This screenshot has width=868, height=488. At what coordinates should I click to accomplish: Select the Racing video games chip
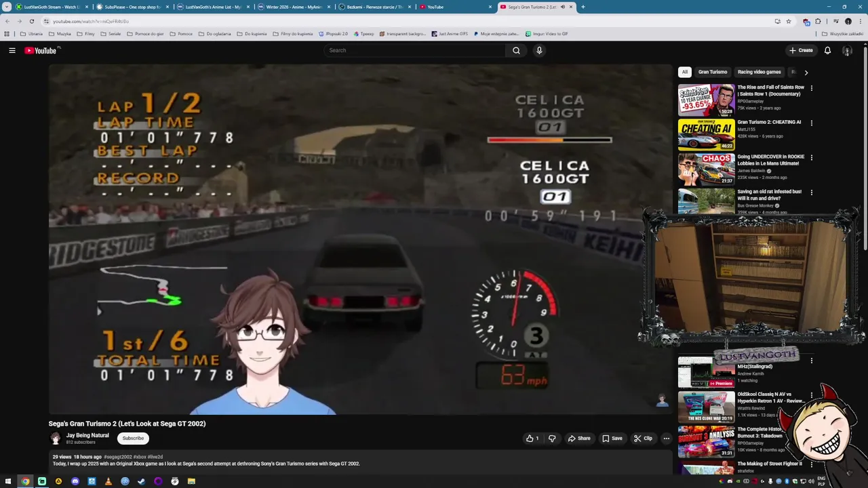(x=759, y=72)
